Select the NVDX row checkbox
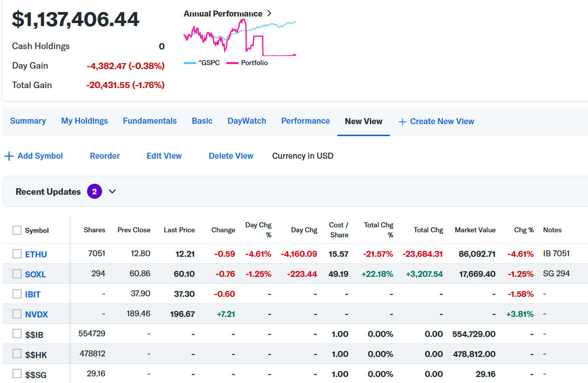Screen dimensions: 588x383 tap(17, 314)
